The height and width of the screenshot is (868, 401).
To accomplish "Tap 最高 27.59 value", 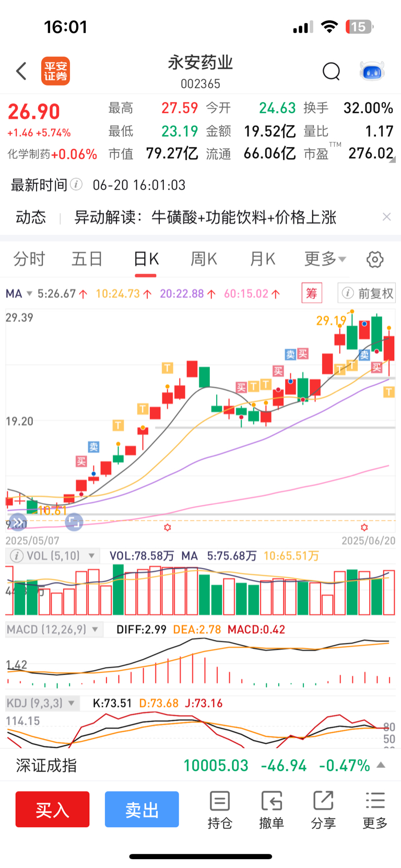I will coord(180,108).
